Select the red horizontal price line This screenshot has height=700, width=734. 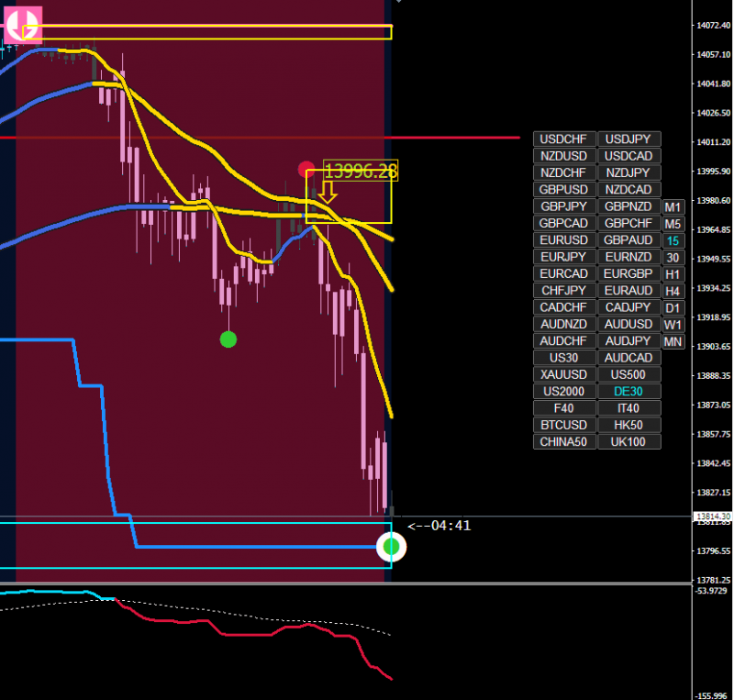tap(260, 138)
